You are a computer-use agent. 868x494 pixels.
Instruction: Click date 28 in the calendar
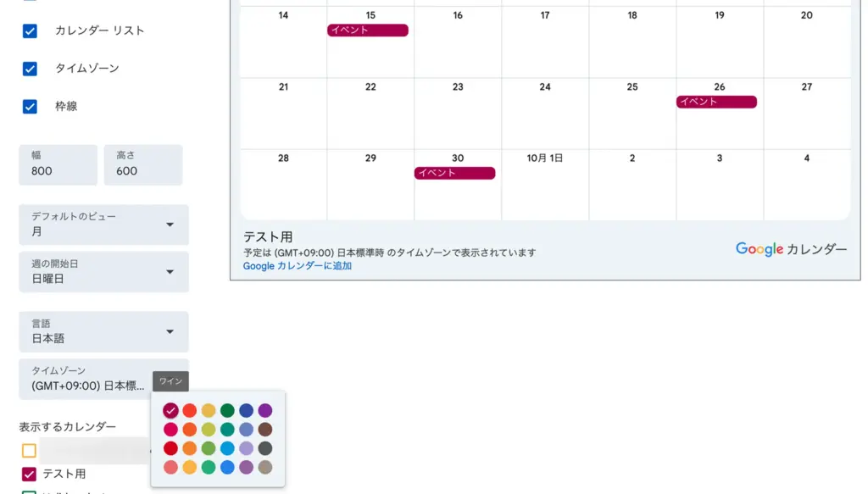283,158
